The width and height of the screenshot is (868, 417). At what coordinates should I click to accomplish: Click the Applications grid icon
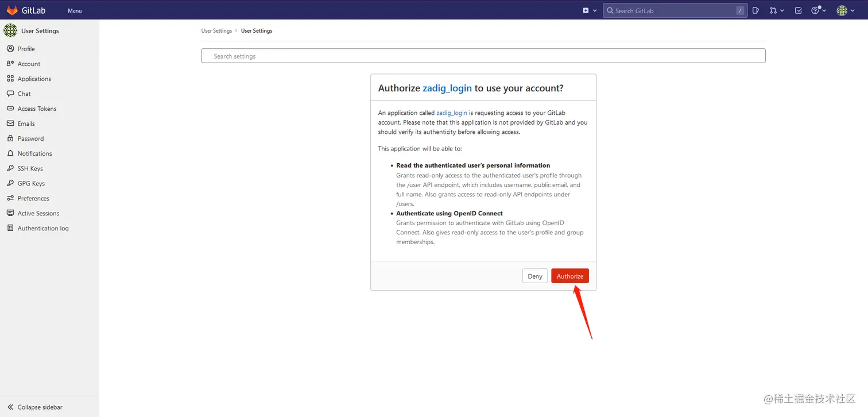click(x=10, y=79)
